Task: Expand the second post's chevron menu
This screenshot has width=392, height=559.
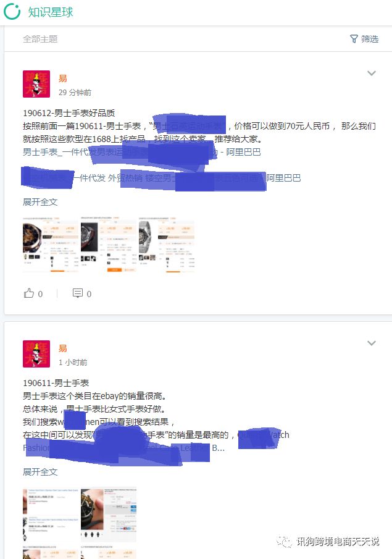Action: [372, 343]
